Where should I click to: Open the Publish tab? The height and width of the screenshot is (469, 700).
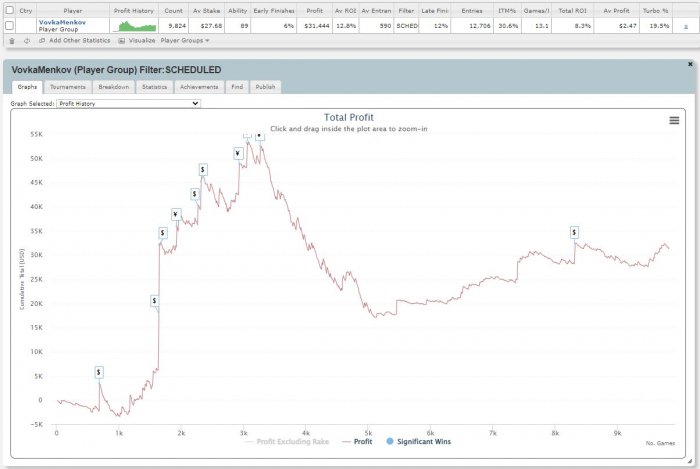(x=266, y=87)
